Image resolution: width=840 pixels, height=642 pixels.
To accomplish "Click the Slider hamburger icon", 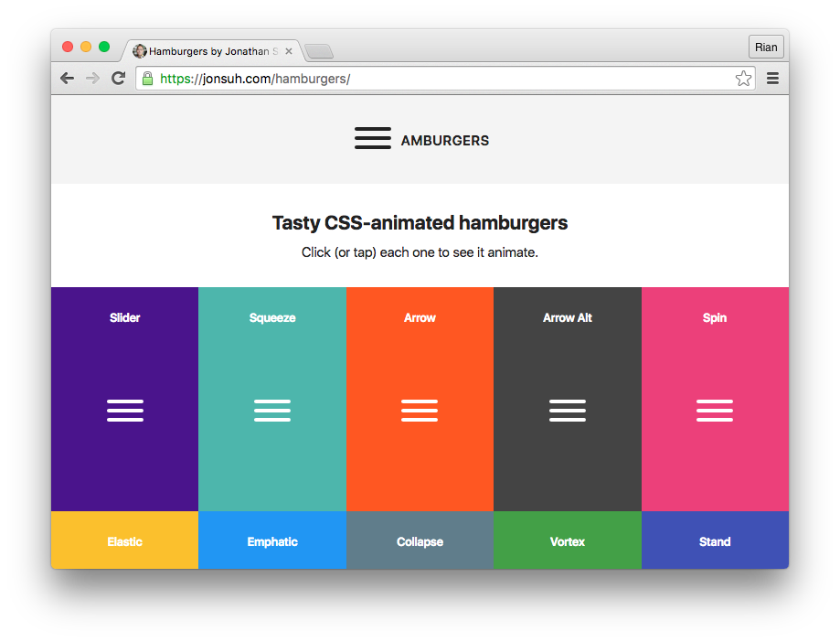I will 124,411.
